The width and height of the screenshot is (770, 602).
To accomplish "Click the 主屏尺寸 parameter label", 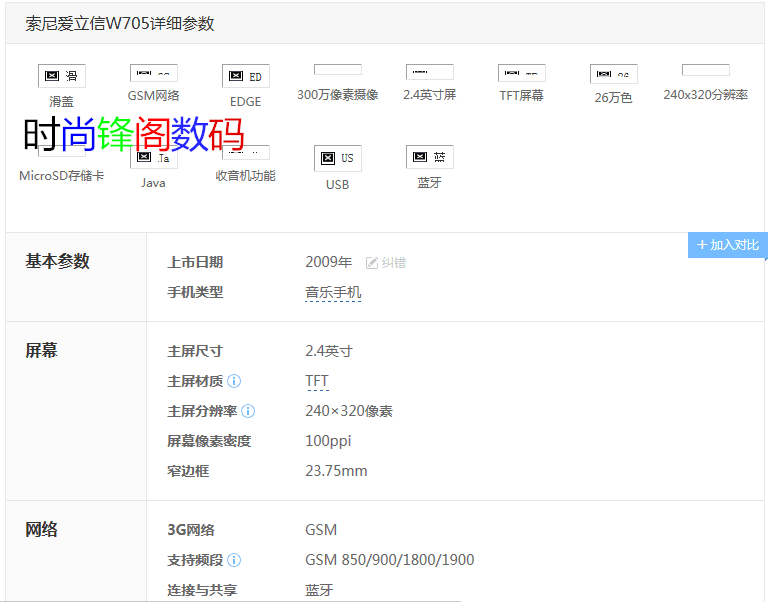I will pos(195,351).
